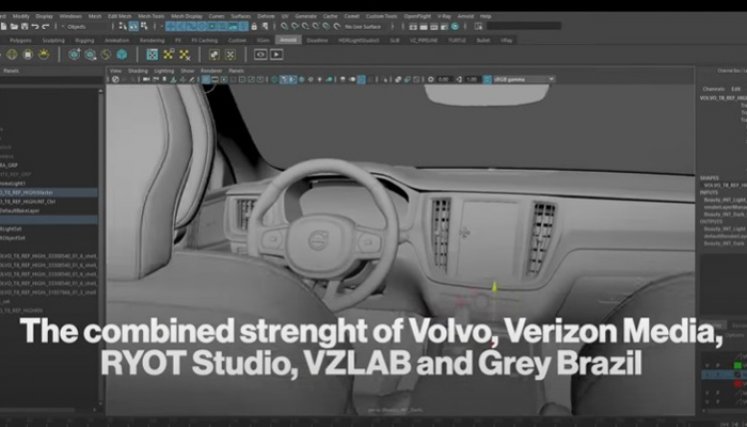Click the dark S-curve Arnold shelf icon
Screen dimensions: 747x427
(106, 54)
